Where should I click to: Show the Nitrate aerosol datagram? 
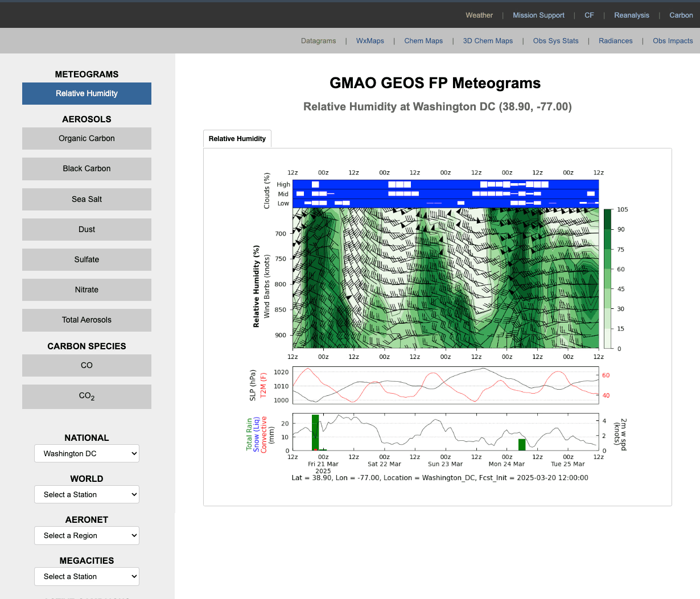click(x=87, y=290)
